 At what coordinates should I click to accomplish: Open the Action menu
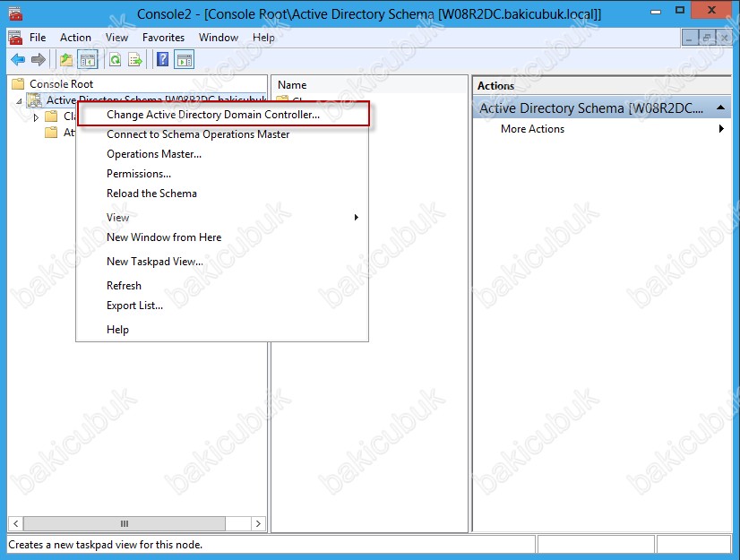point(75,38)
